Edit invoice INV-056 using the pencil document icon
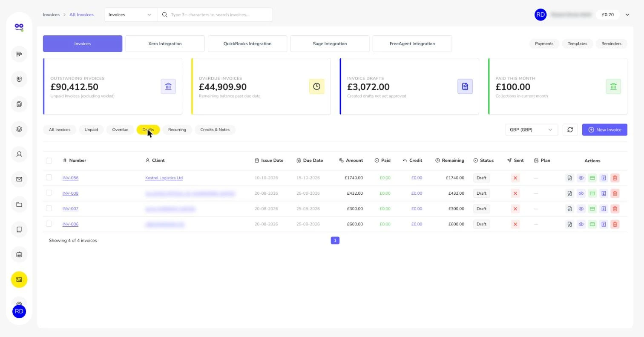 (x=569, y=178)
